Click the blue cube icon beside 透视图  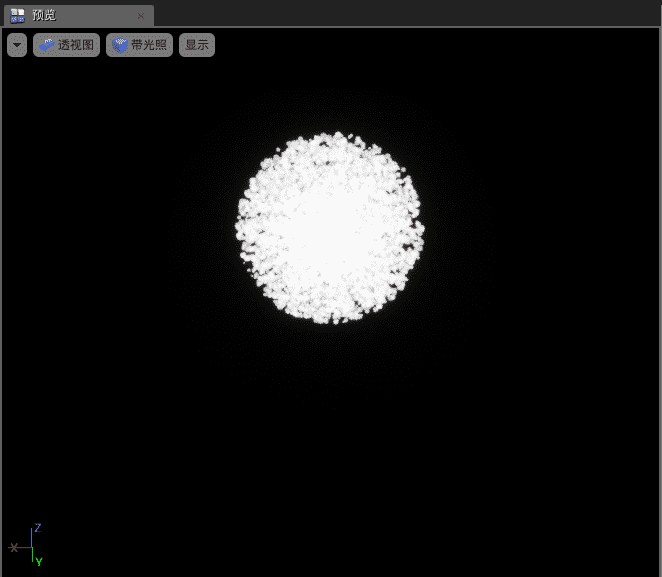47,45
